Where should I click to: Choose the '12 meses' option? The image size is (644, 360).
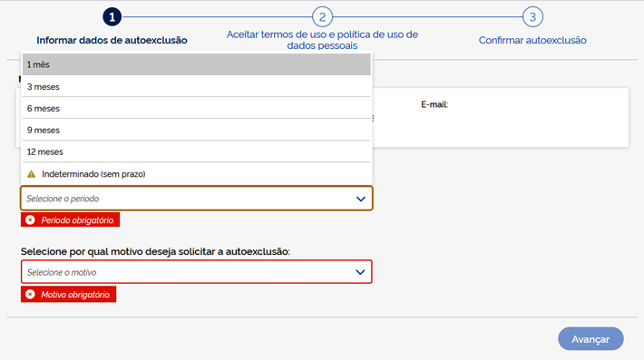[196, 151]
